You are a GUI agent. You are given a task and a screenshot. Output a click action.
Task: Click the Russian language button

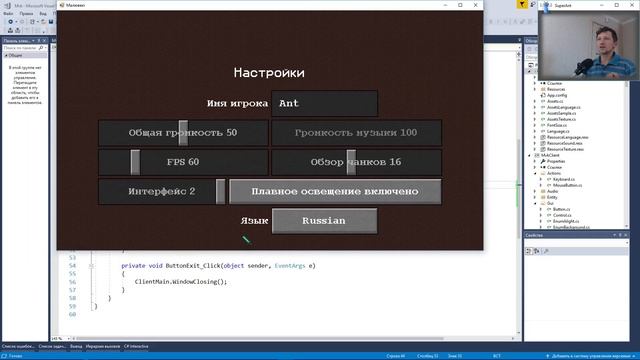(324, 221)
